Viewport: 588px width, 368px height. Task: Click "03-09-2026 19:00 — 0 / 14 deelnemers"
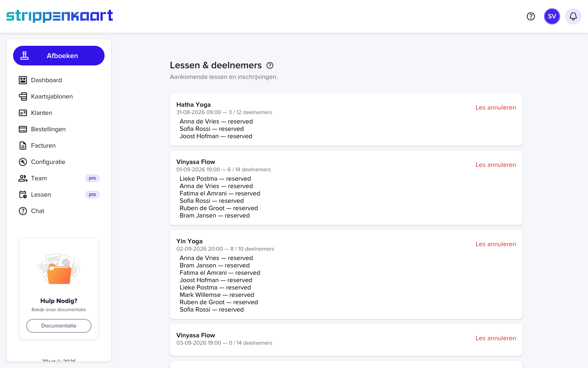tap(224, 343)
